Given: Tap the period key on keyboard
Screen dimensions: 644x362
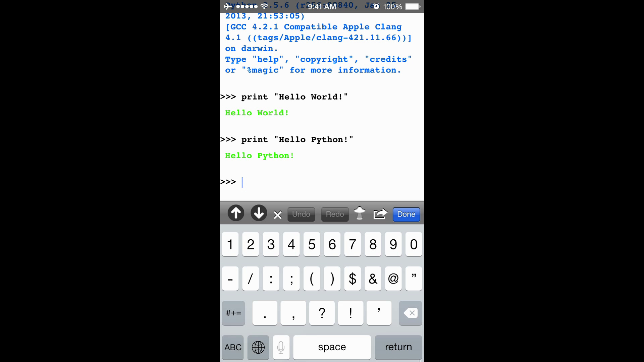Looking at the screenshot, I should click(x=265, y=313).
